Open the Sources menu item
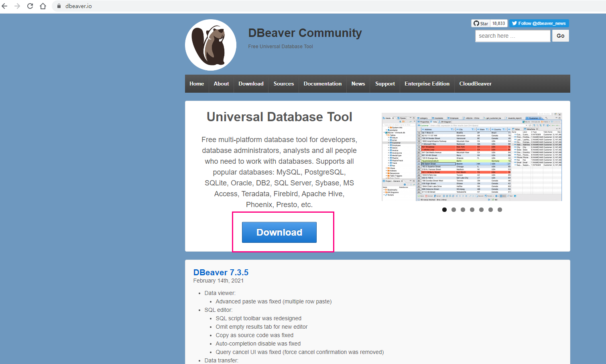 click(284, 83)
